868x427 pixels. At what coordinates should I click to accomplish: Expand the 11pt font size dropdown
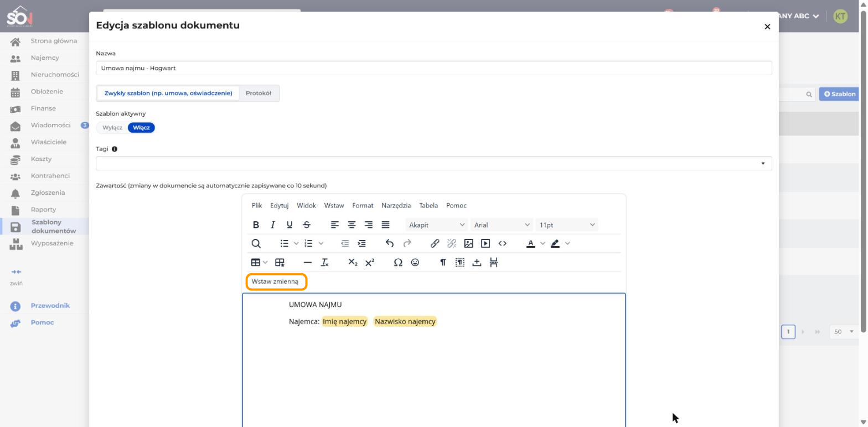pos(567,225)
